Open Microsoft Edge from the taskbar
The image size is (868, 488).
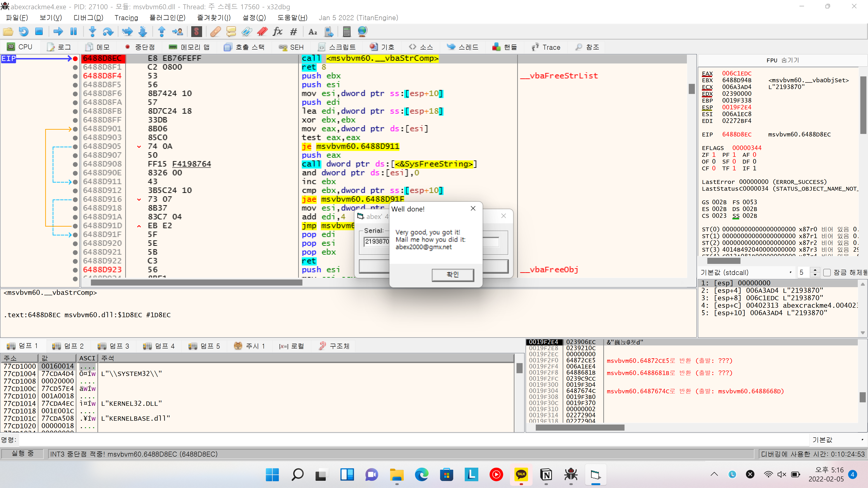tap(422, 474)
